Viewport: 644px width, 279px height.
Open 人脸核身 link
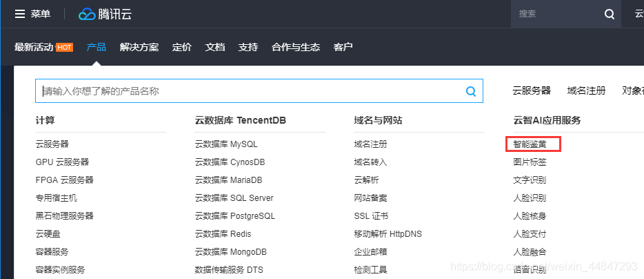(x=530, y=215)
